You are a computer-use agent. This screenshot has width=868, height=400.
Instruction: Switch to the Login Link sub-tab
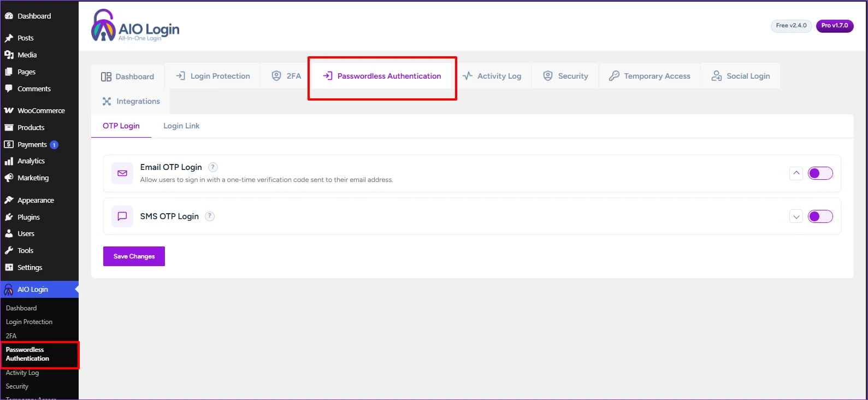coord(181,126)
